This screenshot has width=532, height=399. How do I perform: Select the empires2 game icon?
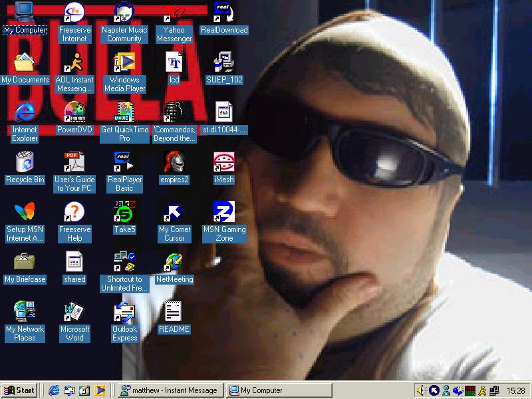coord(174,162)
